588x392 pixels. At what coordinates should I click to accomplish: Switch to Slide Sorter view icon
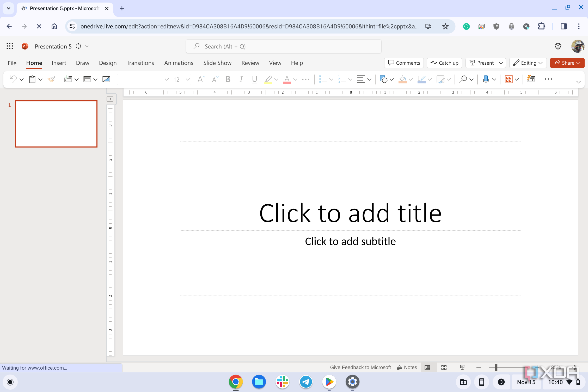coord(444,367)
